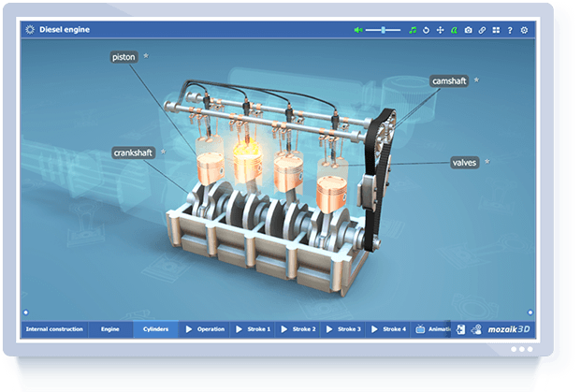Open help via the question mark icon

509,30
